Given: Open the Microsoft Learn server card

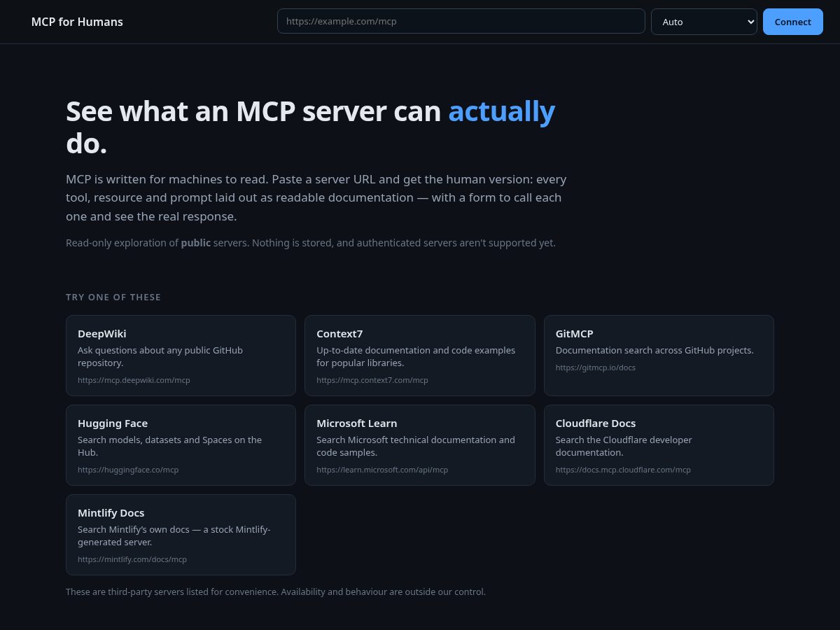Looking at the screenshot, I should tap(419, 445).
